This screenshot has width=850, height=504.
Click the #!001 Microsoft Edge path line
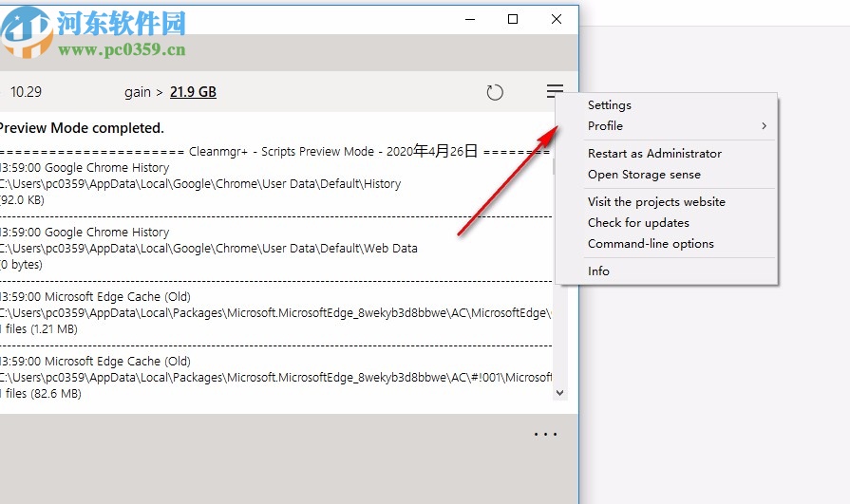pos(276,377)
